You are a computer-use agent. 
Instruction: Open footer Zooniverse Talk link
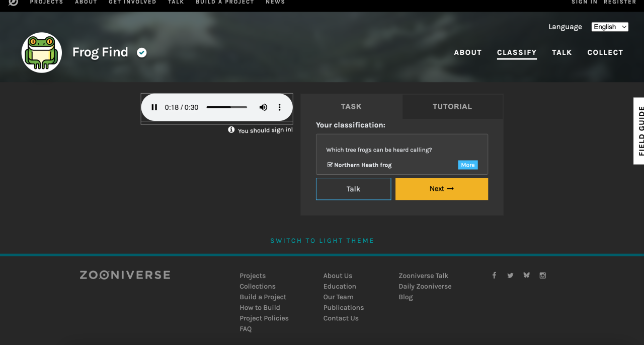tap(424, 275)
